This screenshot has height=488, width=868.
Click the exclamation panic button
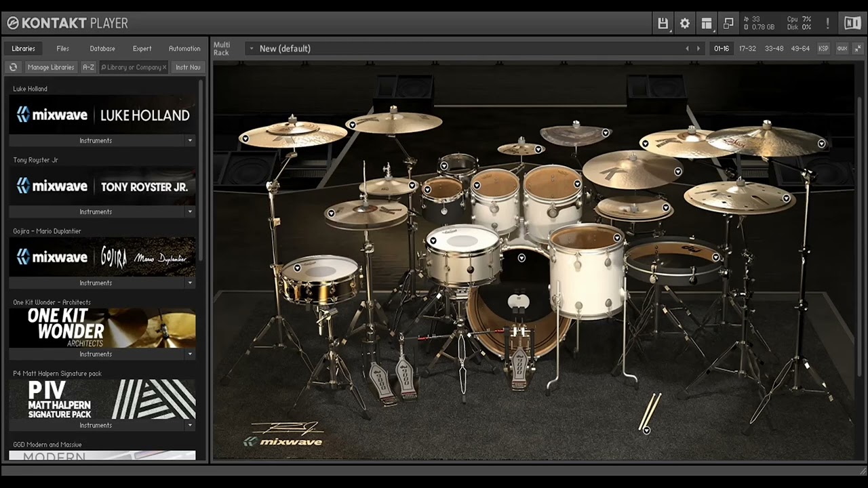pos(827,23)
